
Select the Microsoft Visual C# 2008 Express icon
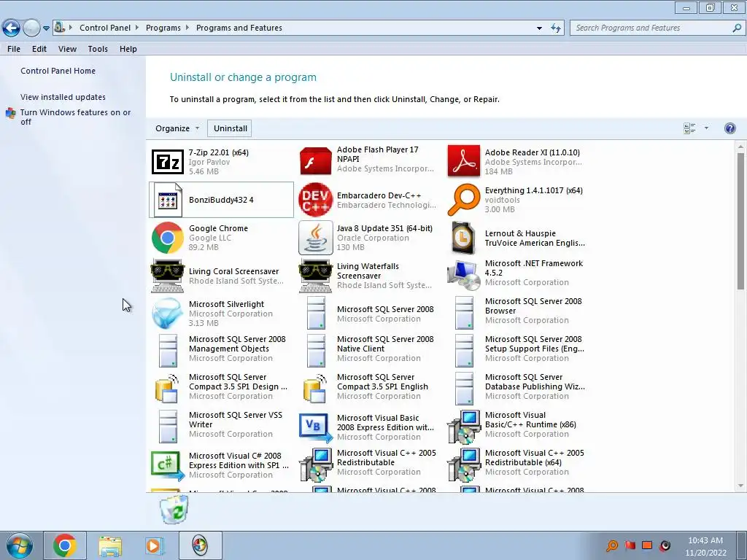(167, 466)
